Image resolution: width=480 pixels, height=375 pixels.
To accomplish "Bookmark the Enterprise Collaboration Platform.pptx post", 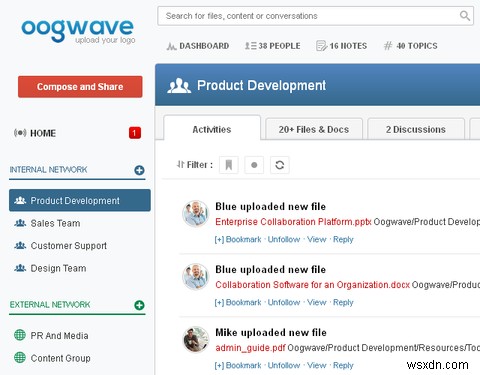I will click(238, 239).
